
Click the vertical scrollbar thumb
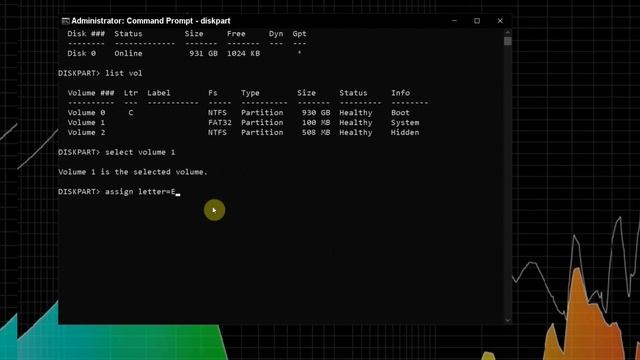[x=508, y=41]
